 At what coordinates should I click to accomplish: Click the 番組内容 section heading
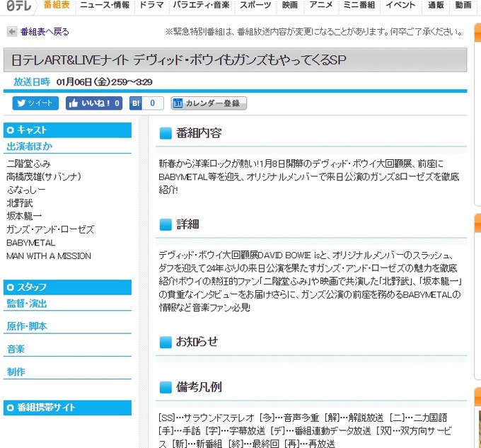point(199,133)
